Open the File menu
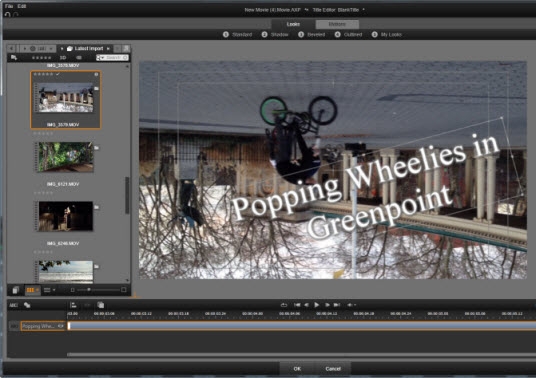The image size is (536, 378). click(9, 6)
